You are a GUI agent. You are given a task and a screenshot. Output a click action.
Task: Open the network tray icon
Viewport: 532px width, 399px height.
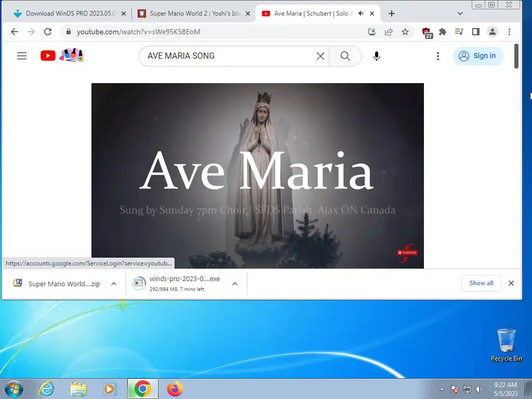[x=467, y=389]
